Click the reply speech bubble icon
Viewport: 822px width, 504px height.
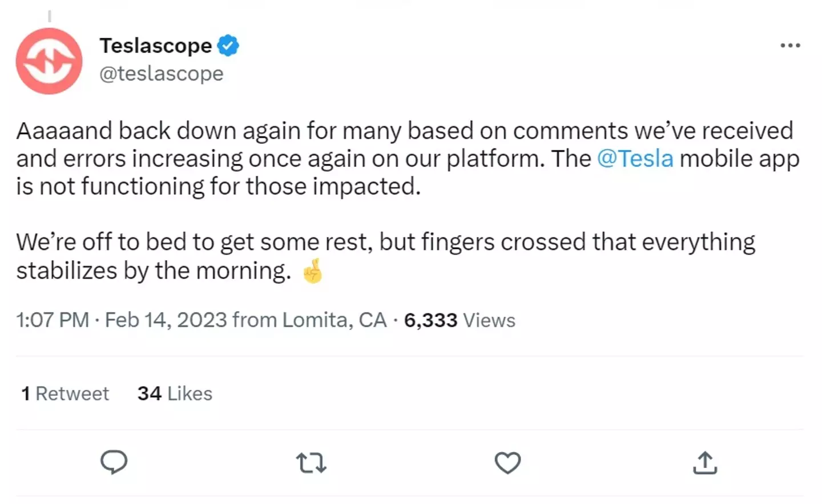coord(114,462)
